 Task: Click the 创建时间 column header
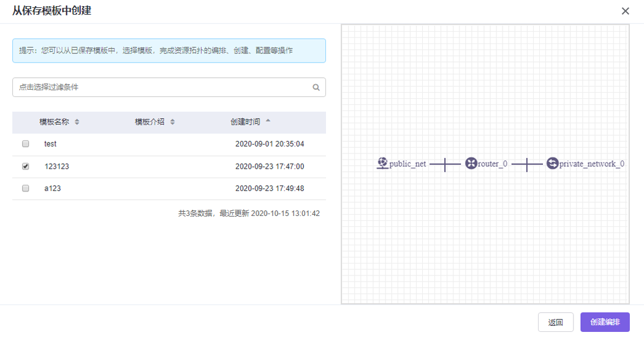pyautogui.click(x=245, y=122)
